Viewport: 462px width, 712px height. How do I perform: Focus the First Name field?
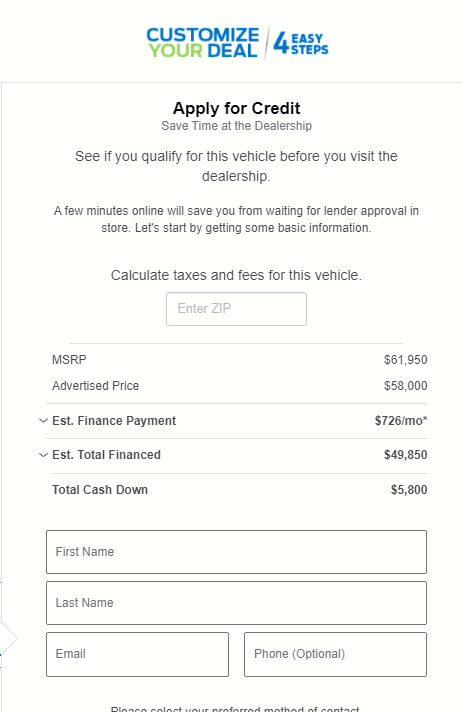(236, 552)
